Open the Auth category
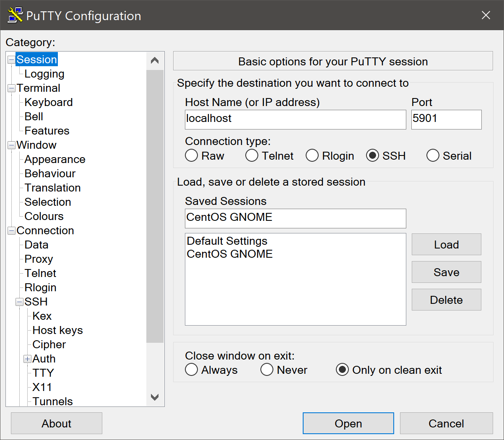 pos(44,359)
